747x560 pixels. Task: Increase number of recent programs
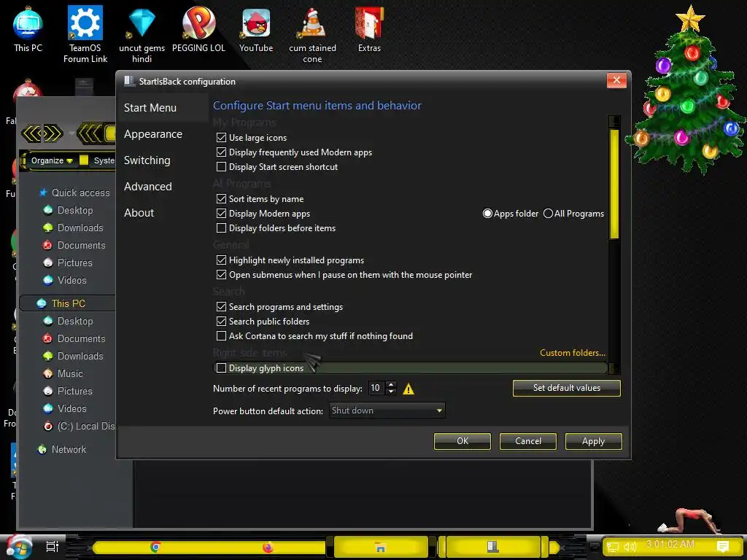pos(391,385)
